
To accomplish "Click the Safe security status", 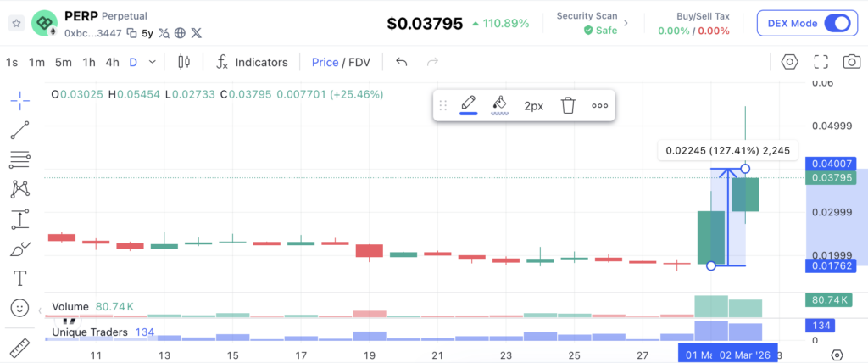I will pyautogui.click(x=601, y=31).
